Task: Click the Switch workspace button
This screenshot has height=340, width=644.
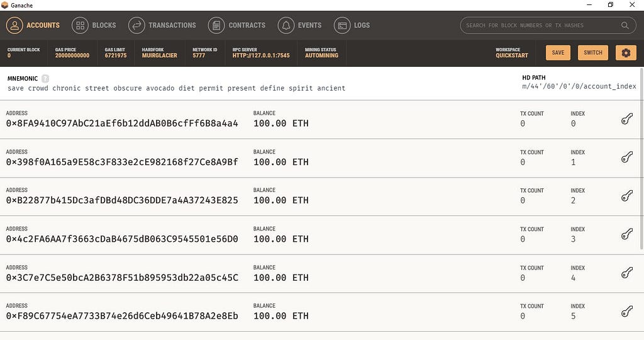Action: [592, 53]
